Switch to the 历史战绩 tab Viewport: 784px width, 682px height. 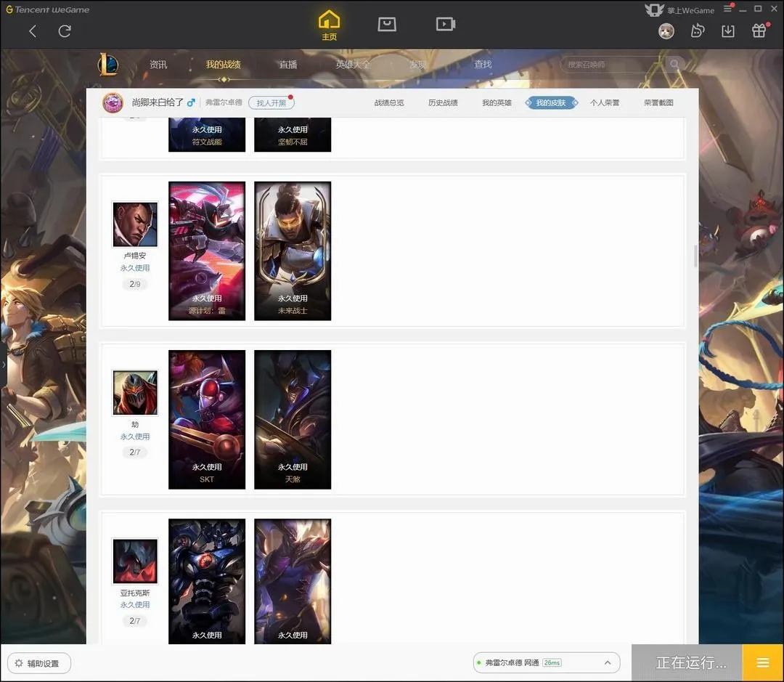pos(443,103)
